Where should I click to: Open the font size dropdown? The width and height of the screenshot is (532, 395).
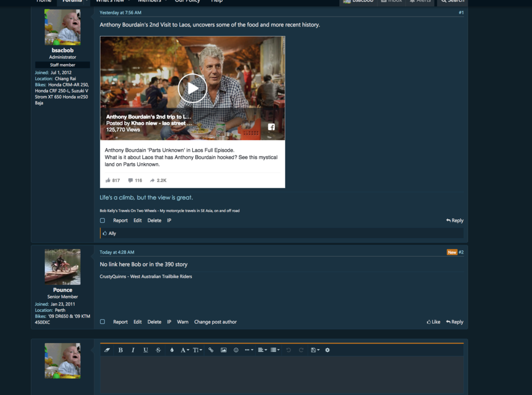197,350
